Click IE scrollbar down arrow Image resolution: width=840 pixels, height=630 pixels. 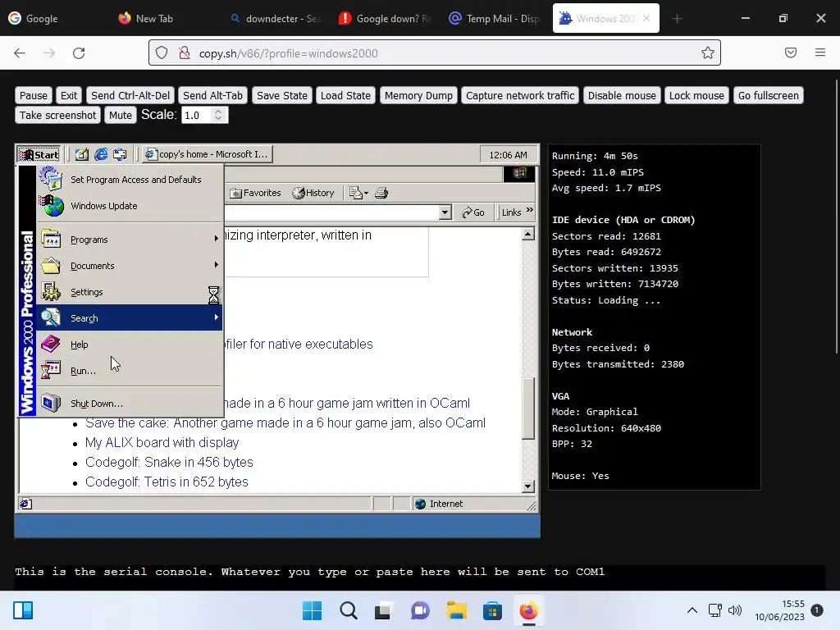(528, 486)
